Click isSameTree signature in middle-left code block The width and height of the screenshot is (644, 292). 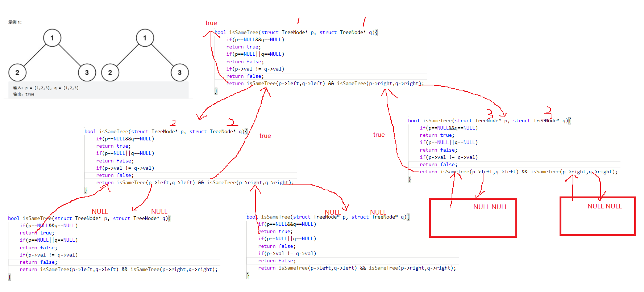[x=166, y=132]
